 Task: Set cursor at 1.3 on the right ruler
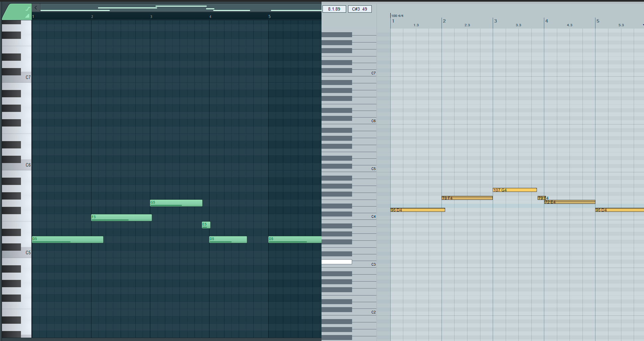[x=416, y=25]
